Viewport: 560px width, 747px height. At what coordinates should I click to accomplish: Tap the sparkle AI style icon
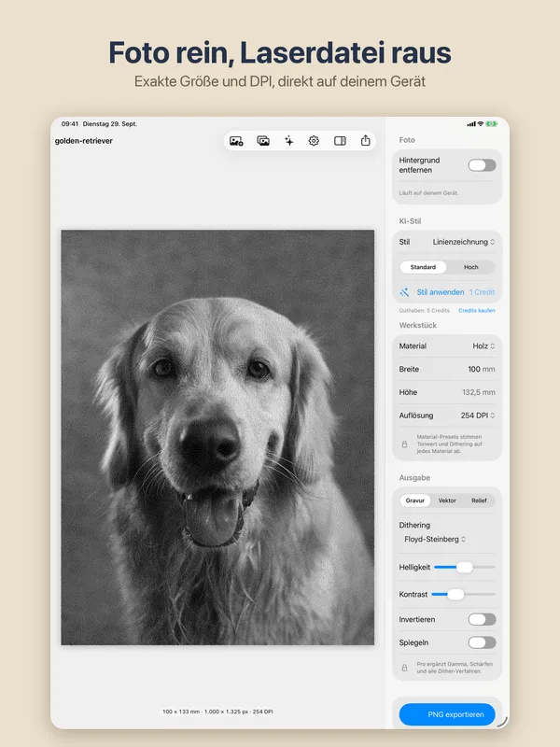click(289, 141)
